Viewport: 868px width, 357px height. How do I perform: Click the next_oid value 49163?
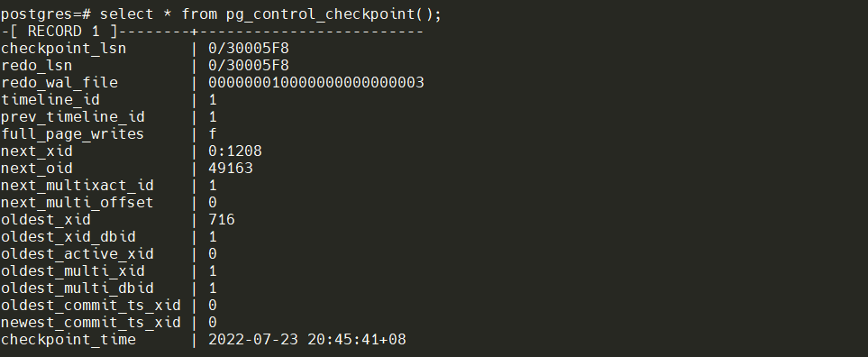point(231,169)
